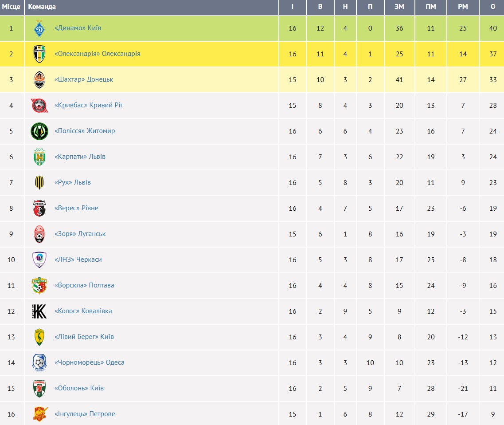Click the Kryvbas Kryvyi Rih logo

[39, 106]
